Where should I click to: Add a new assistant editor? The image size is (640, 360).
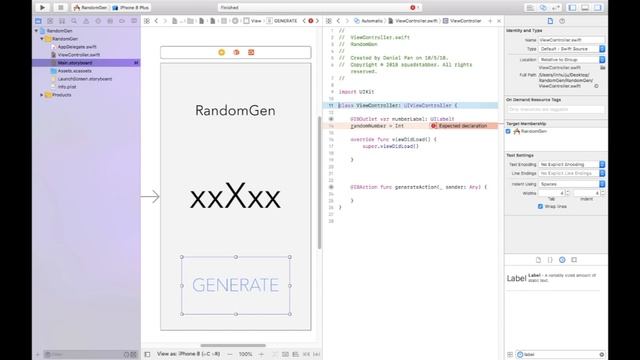coord(490,21)
